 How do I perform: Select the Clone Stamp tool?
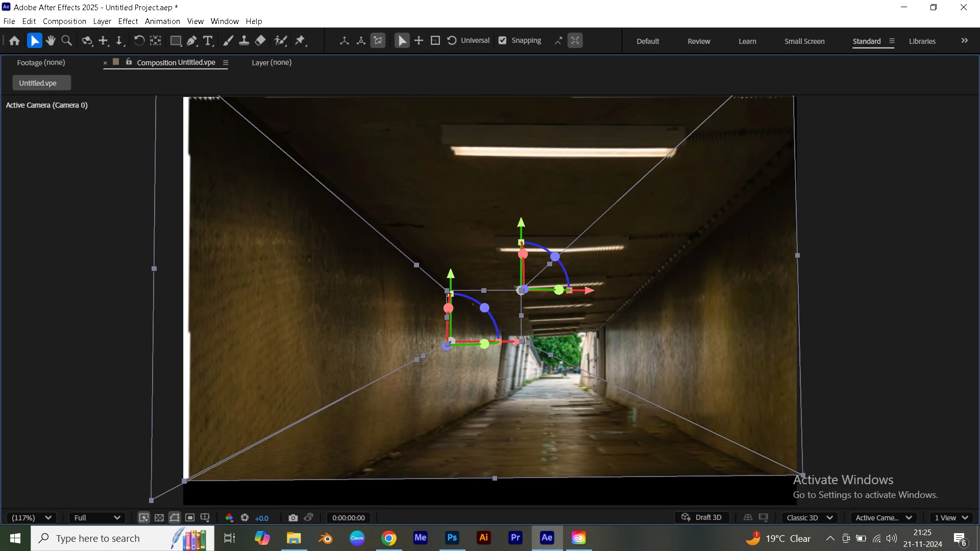pos(244,41)
